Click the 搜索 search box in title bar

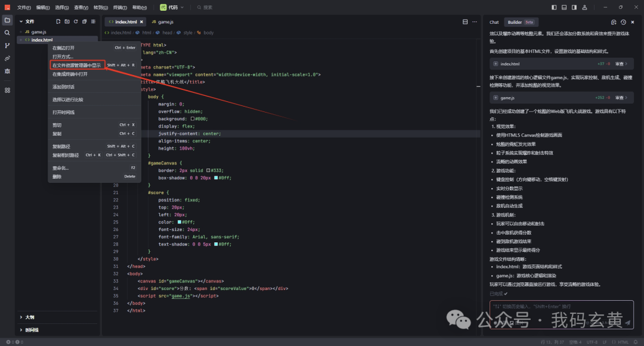205,7
